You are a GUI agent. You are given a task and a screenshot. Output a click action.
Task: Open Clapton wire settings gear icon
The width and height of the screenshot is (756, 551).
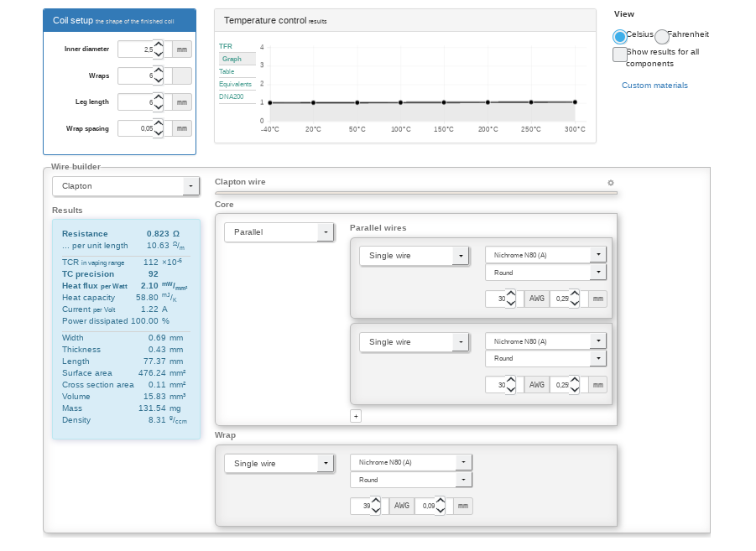click(x=611, y=183)
